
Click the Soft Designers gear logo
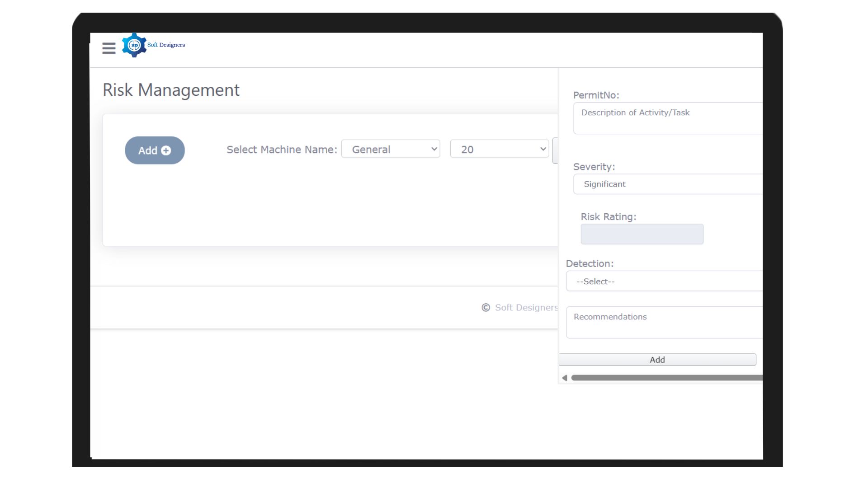point(134,45)
